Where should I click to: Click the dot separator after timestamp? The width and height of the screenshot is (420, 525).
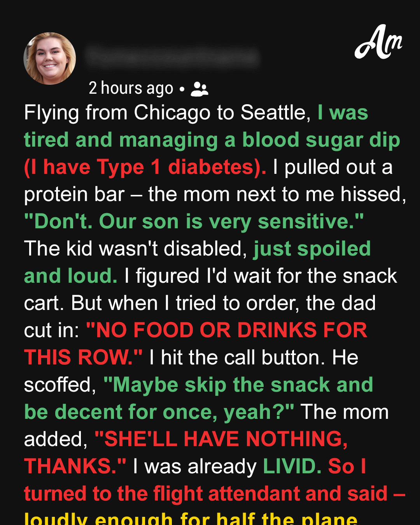pos(182,89)
